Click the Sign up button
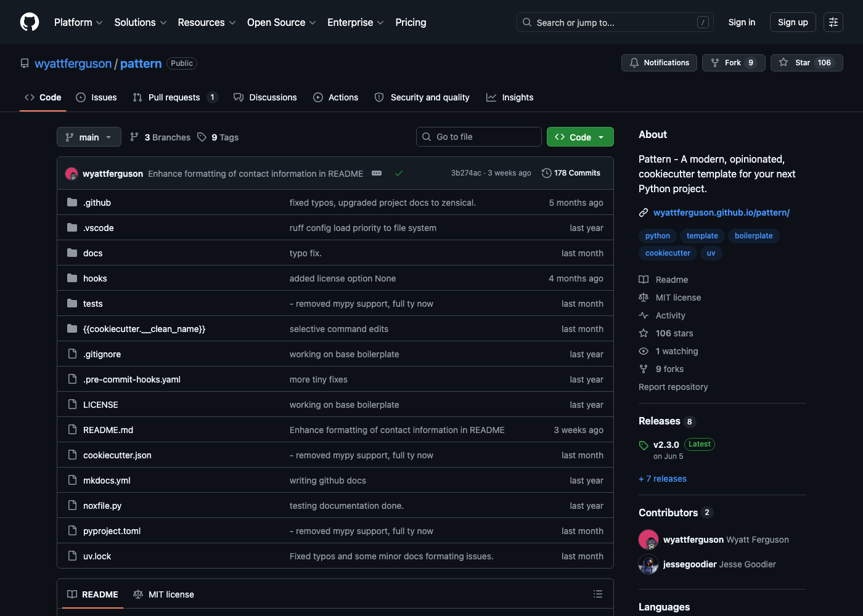This screenshot has height=616, width=863. 793,22
